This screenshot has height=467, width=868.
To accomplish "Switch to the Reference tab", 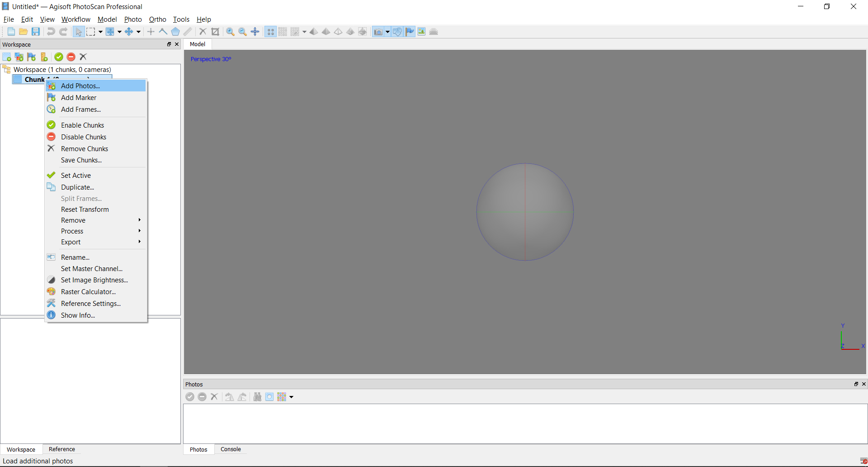I will 61,449.
